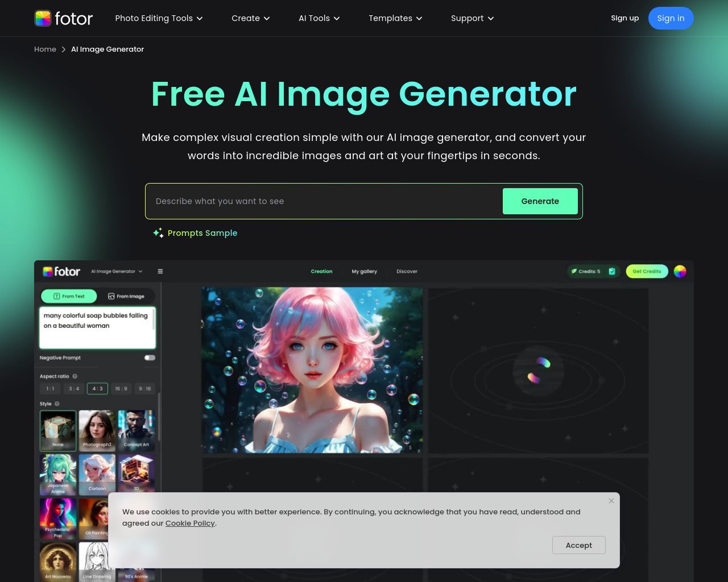Screen dimensions: 728x582
Task: Click the clipboard icon next to Credits: 5
Action: tap(612, 272)
